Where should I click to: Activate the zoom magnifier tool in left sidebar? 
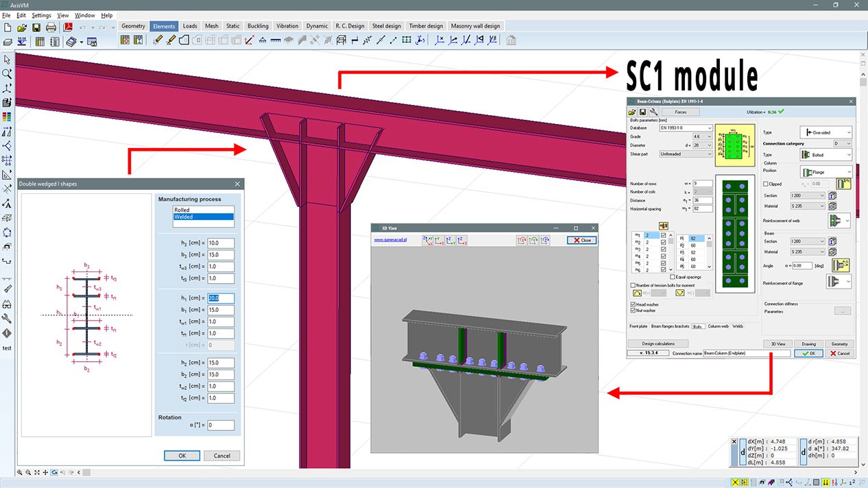tap(7, 74)
